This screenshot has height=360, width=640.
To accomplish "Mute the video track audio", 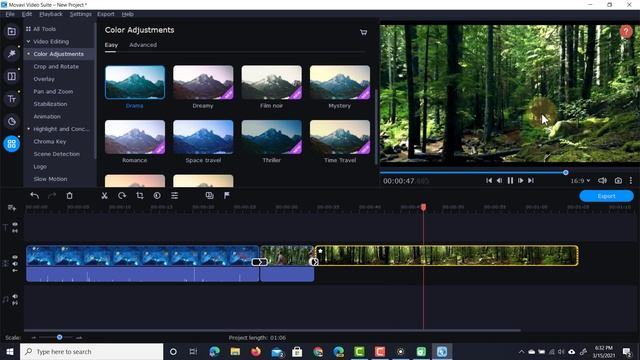I will pyautogui.click(x=15, y=264).
